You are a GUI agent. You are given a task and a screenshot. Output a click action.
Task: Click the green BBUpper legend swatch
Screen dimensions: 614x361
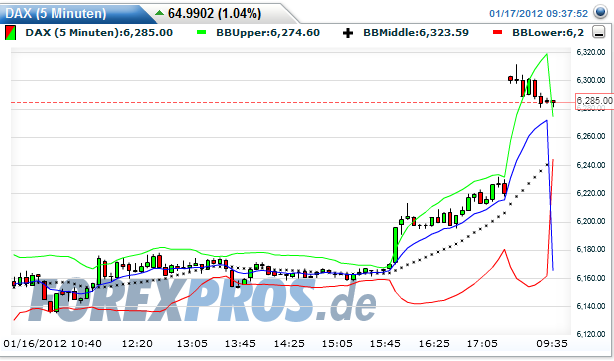(201, 32)
